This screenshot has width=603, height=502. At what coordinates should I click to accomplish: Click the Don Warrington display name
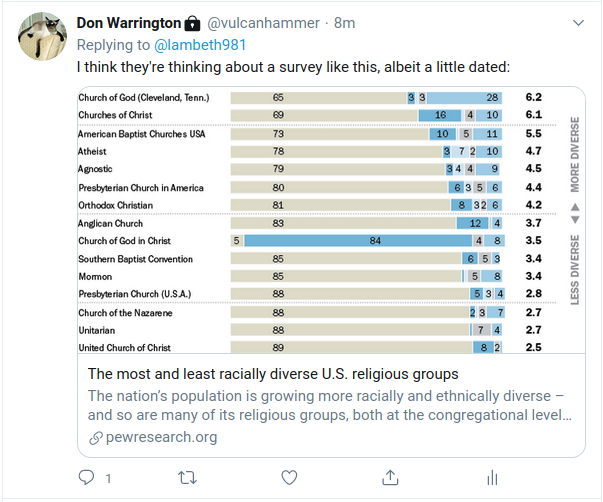pos(129,23)
